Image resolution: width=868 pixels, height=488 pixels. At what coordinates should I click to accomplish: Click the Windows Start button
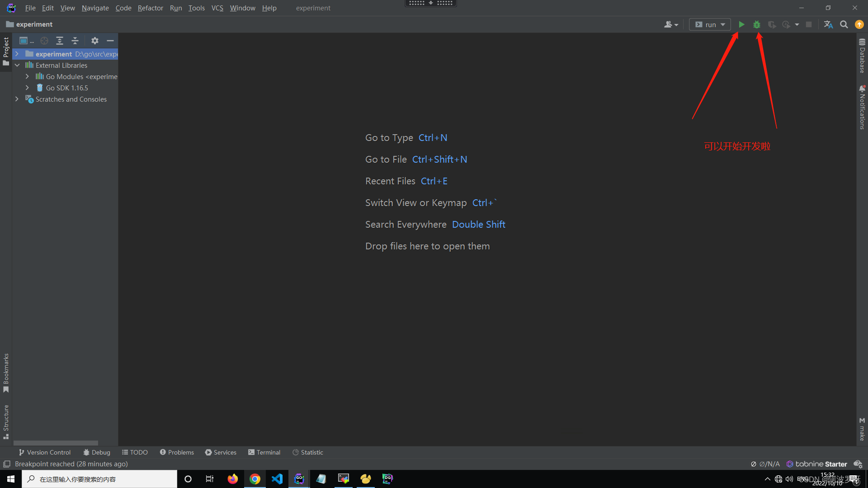[x=11, y=479]
